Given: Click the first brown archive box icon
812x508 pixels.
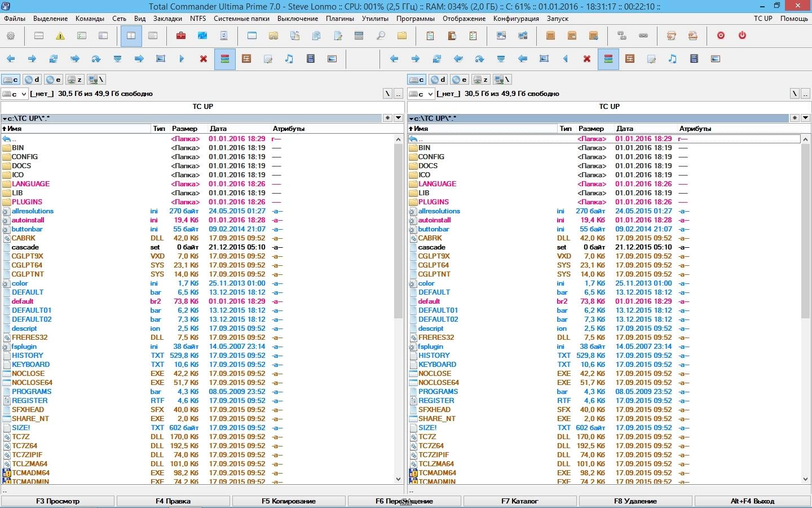Looking at the screenshot, I should tap(551, 36).
